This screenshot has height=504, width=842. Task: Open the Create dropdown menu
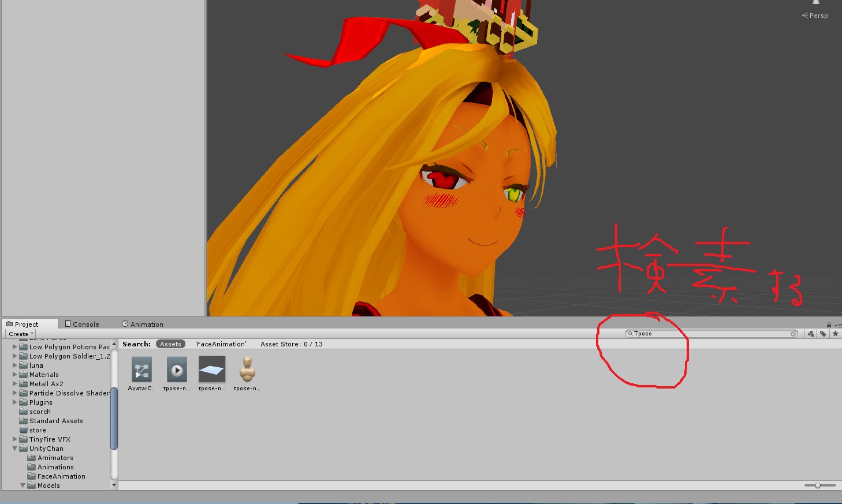coord(21,334)
